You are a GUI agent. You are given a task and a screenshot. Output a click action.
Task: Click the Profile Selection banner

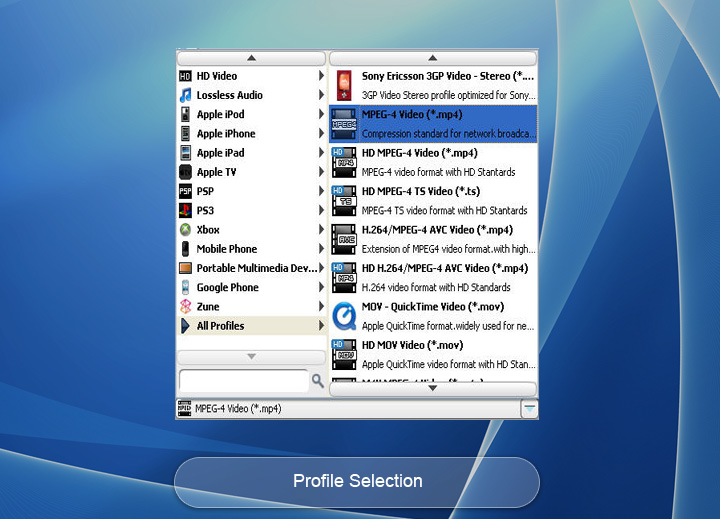[x=357, y=482]
